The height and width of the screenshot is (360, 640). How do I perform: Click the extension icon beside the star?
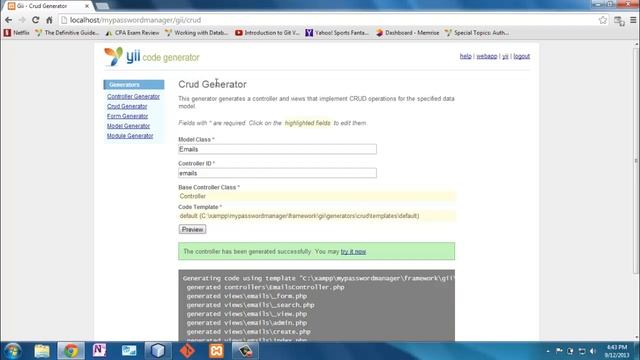click(619, 20)
